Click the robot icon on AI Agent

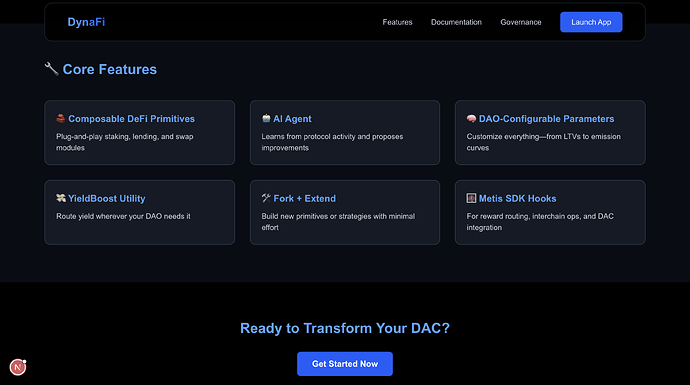point(266,118)
